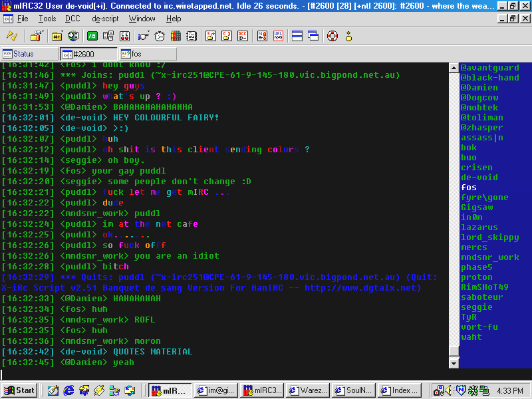Click the Help lifebuoy toolbar icon
The height and width of the screenshot is (399, 532).
tap(332, 36)
